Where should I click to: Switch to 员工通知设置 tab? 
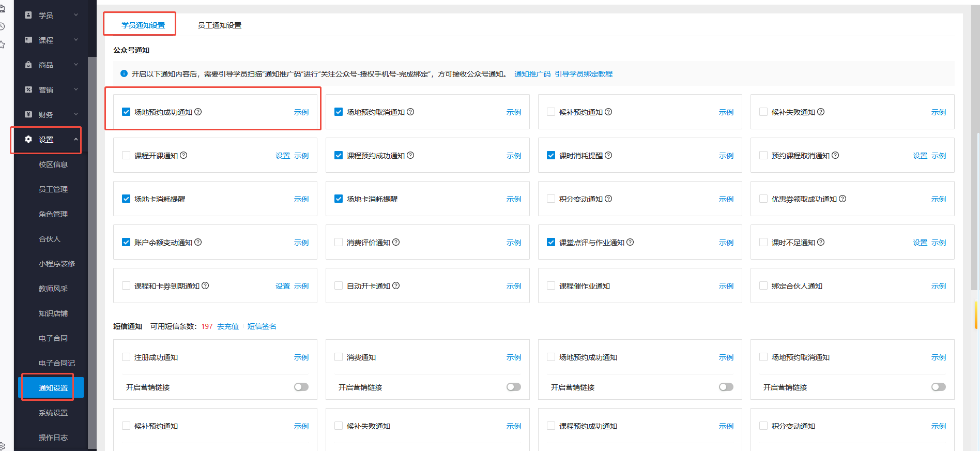coord(219,25)
